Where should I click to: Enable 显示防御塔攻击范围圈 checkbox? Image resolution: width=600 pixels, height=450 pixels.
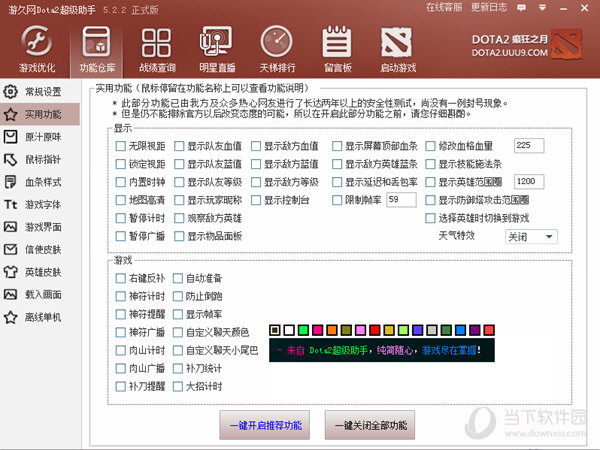[x=430, y=200]
